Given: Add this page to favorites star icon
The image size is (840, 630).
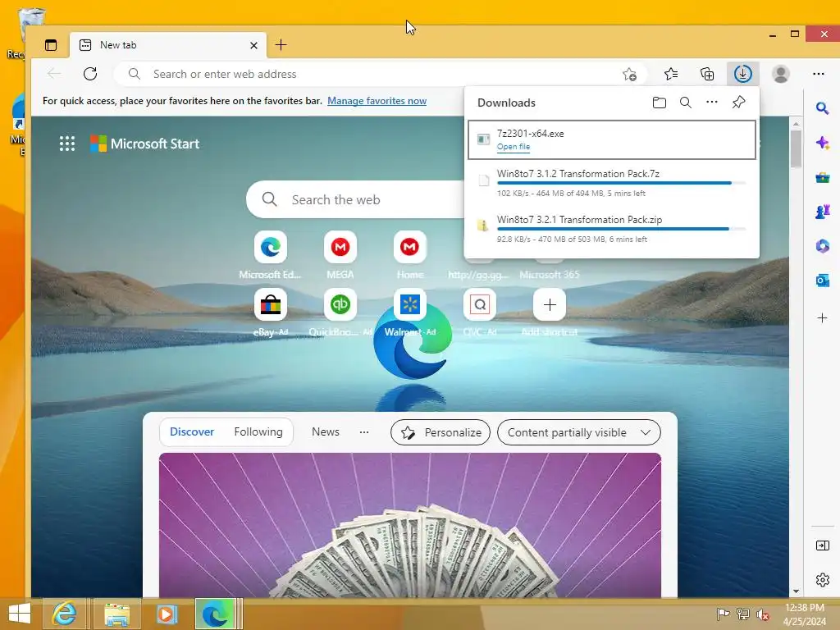Looking at the screenshot, I should click(x=629, y=74).
